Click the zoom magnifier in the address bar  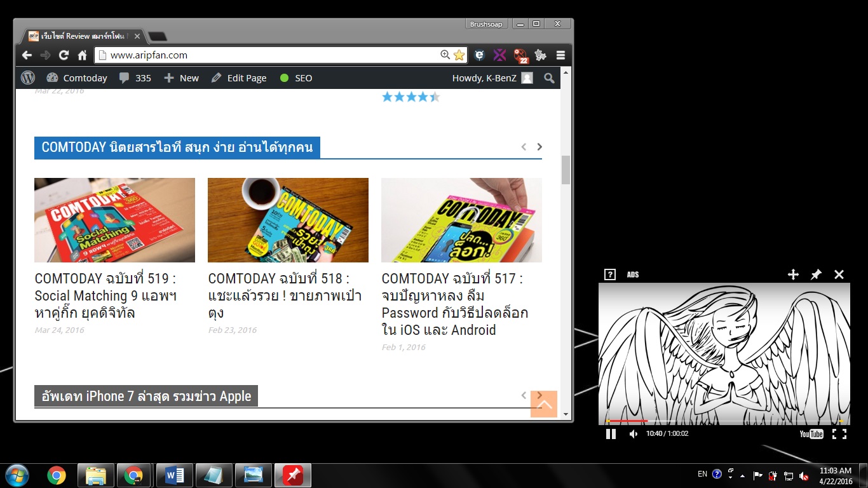tap(445, 55)
